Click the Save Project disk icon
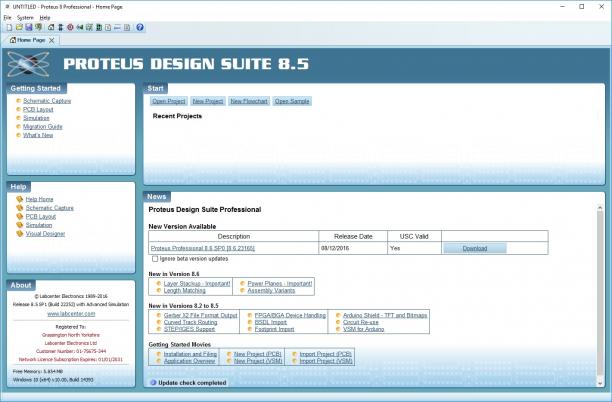This screenshot has width=612, height=402. coord(28,27)
